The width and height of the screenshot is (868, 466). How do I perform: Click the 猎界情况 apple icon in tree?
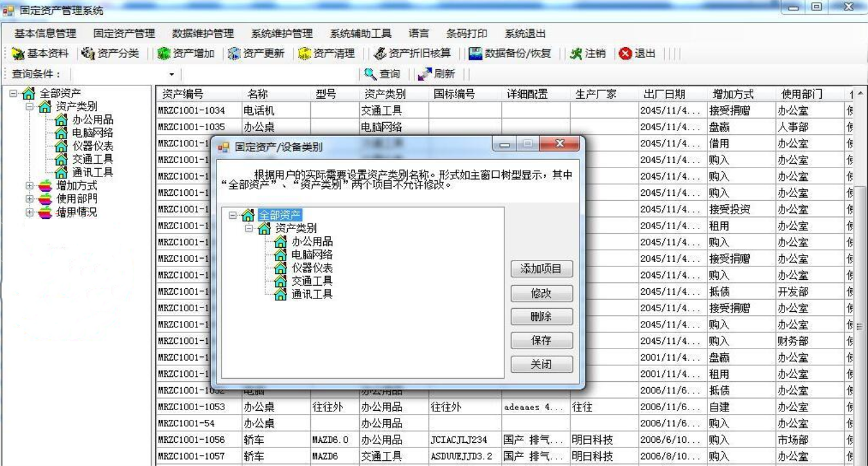point(45,212)
